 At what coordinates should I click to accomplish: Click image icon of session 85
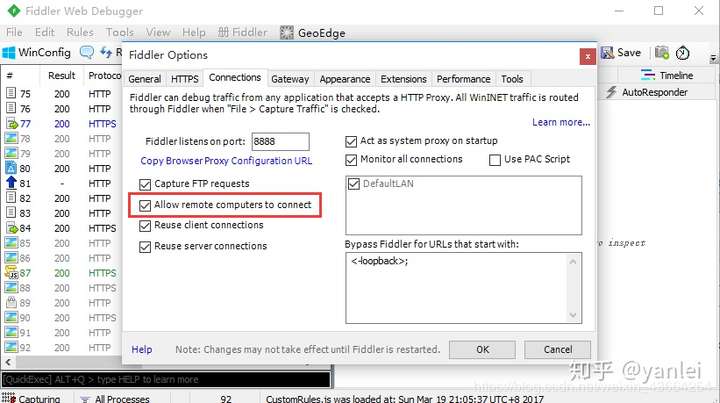[x=11, y=243]
